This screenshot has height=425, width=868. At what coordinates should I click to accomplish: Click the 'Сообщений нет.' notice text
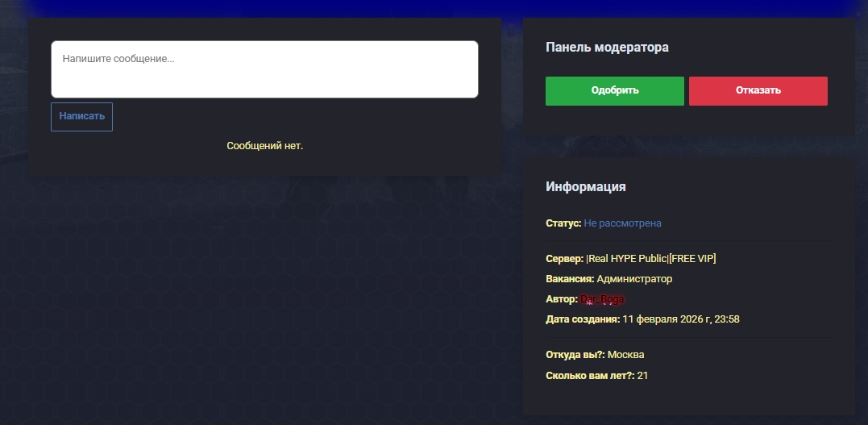pos(264,146)
